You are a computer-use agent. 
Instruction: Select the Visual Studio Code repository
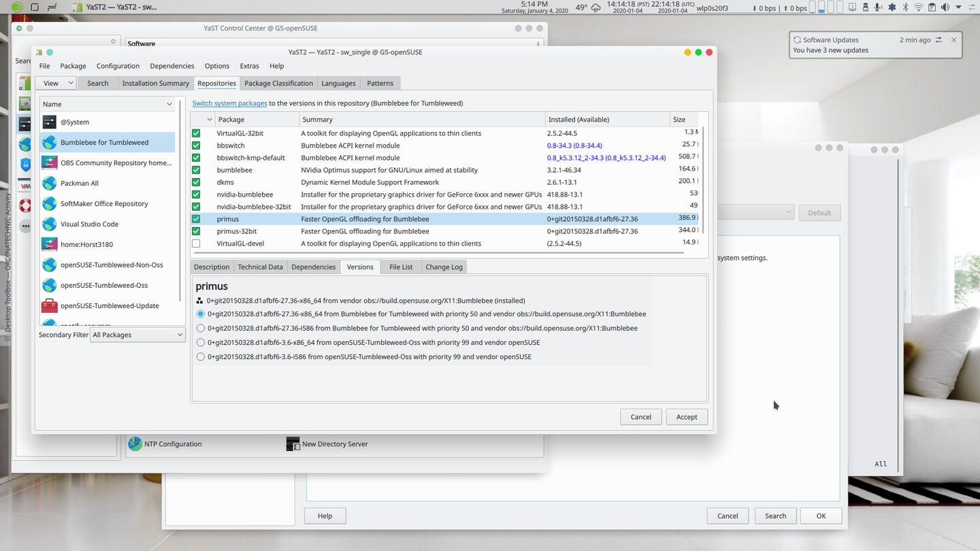click(108, 224)
